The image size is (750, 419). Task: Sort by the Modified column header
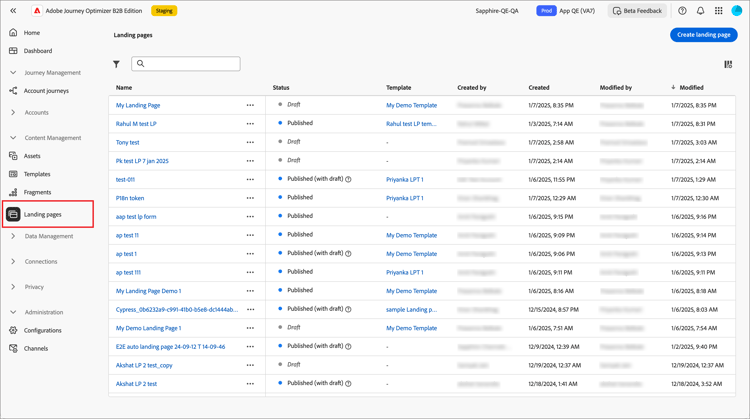click(x=691, y=88)
